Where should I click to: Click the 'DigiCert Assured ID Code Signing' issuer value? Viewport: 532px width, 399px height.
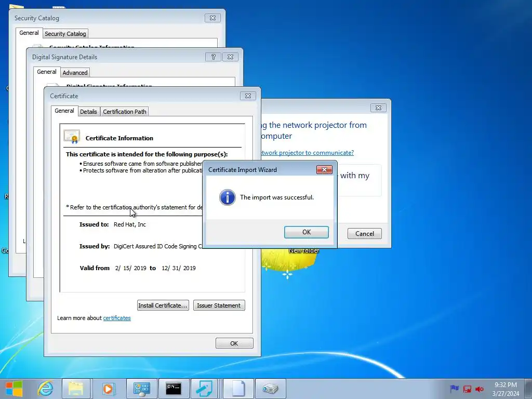point(158,246)
